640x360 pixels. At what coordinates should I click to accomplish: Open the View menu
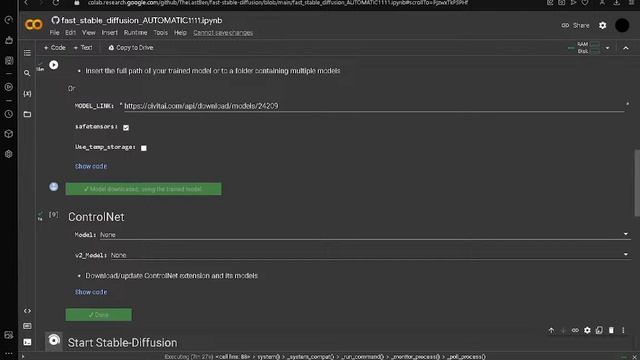[89, 33]
